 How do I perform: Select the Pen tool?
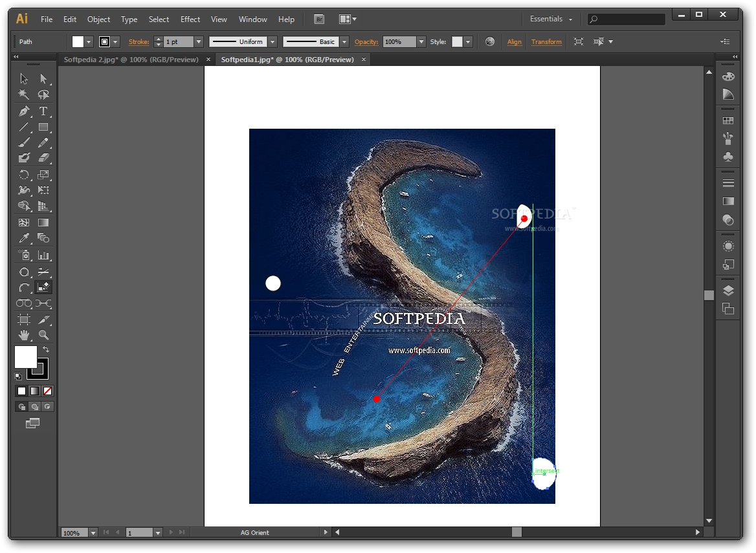pos(23,111)
